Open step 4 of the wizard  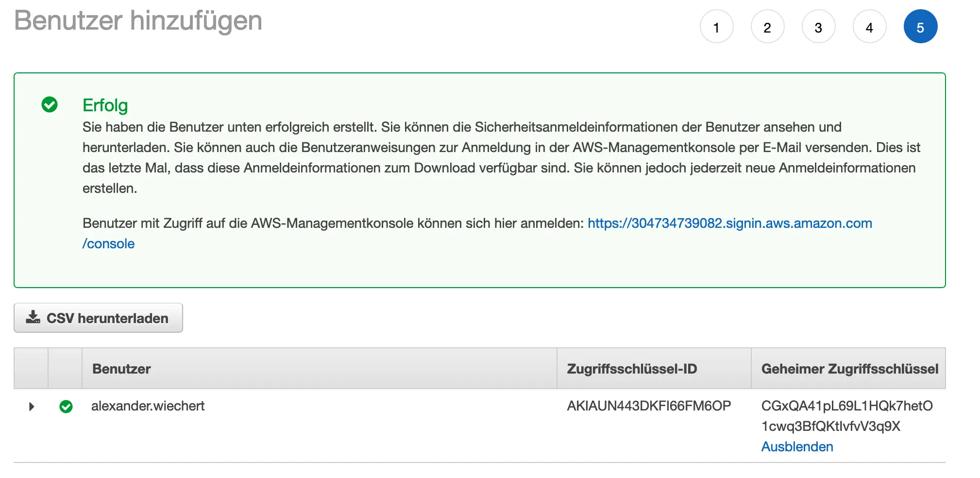pyautogui.click(x=869, y=27)
